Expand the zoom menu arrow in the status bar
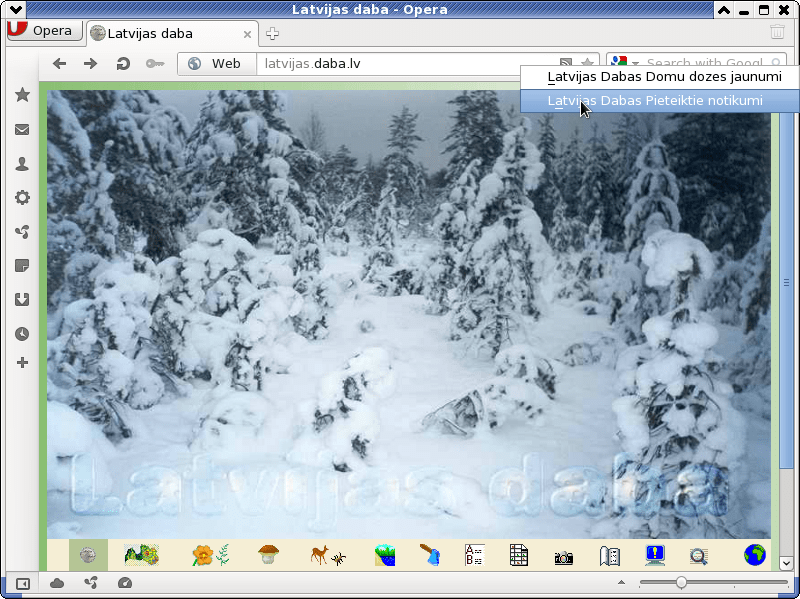 (621, 582)
